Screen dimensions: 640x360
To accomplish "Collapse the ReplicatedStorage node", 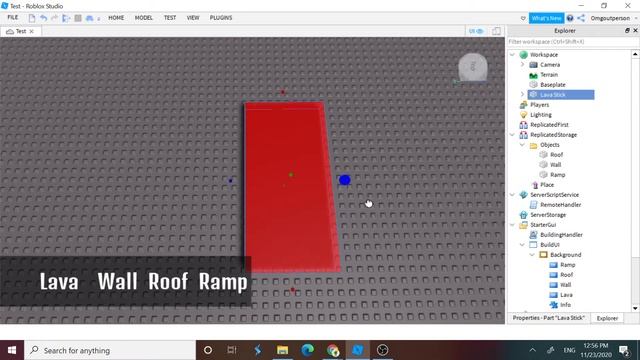I will pos(512,134).
